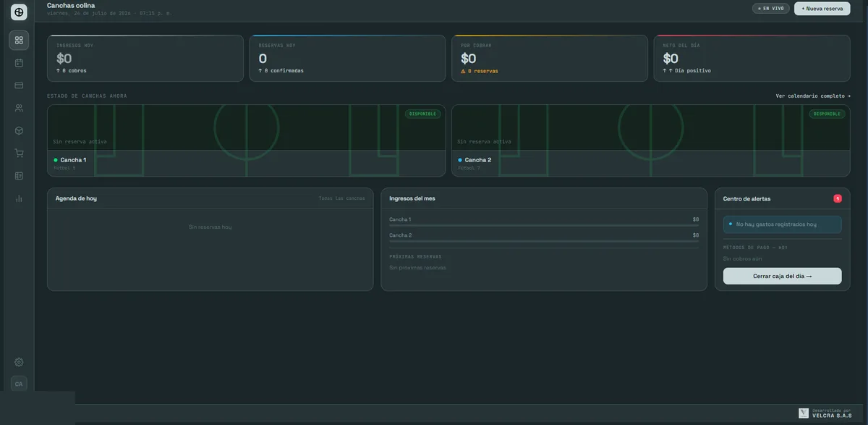Viewport: 868px width, 425px height.
Task: Click the Cancha 1 income progress bar
Action: 544,225
